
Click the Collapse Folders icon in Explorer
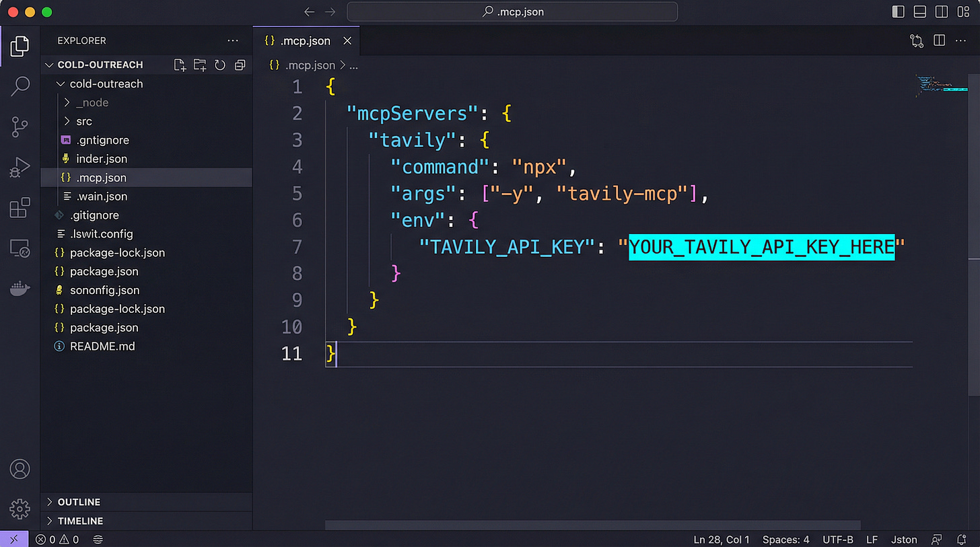240,65
